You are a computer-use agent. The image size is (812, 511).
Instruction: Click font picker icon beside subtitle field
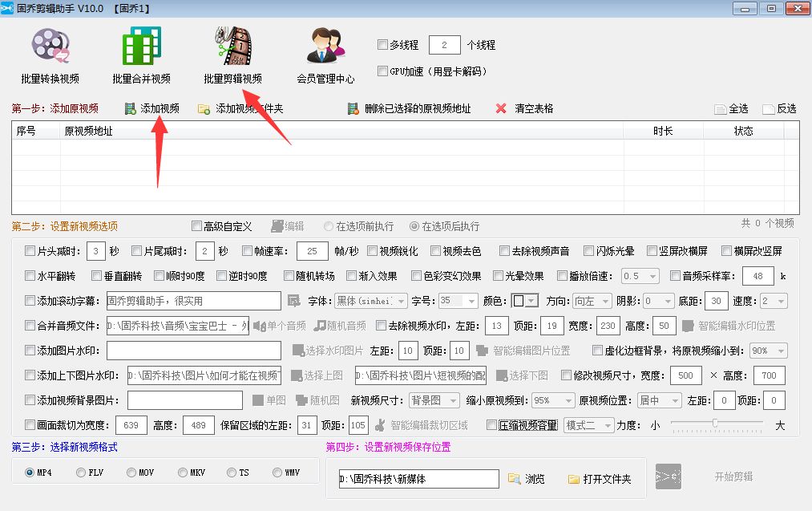point(293,301)
